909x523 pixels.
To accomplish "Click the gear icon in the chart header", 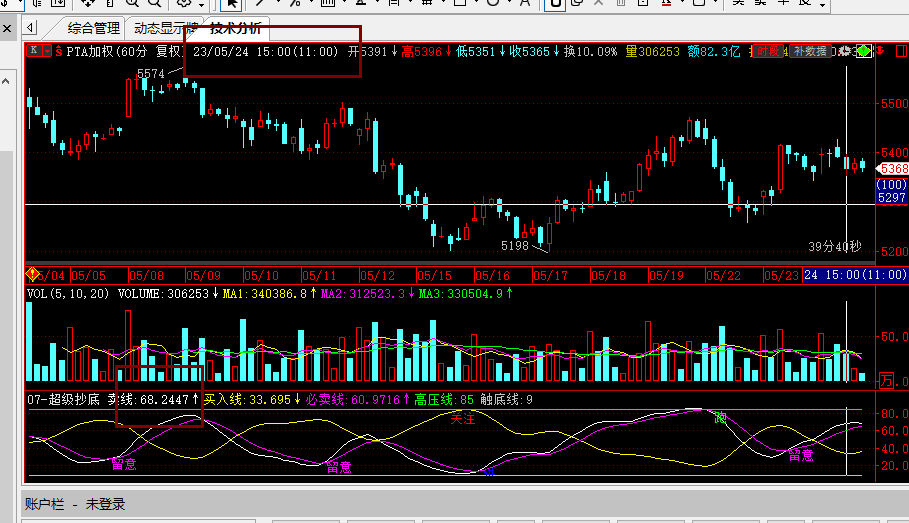I will tap(845, 51).
